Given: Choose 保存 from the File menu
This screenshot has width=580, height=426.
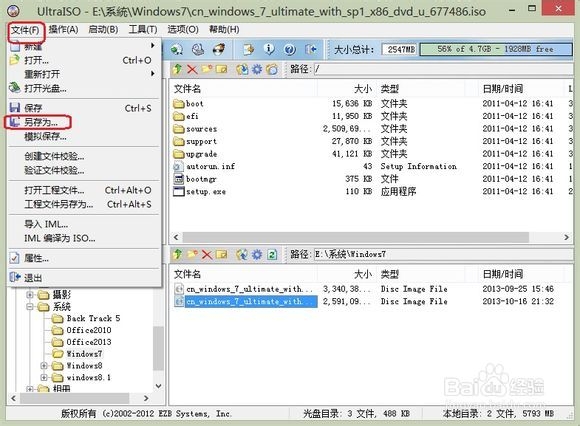Looking at the screenshot, I should [x=84, y=108].
